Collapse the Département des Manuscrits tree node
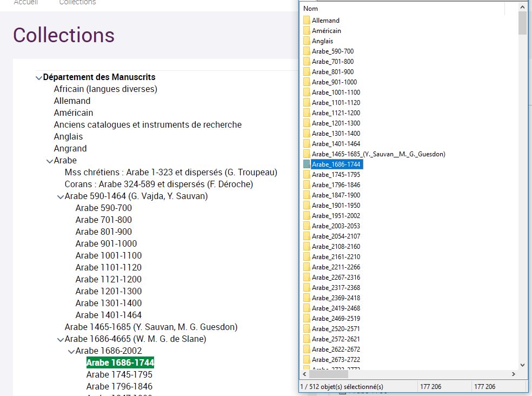The image size is (532, 396). click(x=39, y=78)
